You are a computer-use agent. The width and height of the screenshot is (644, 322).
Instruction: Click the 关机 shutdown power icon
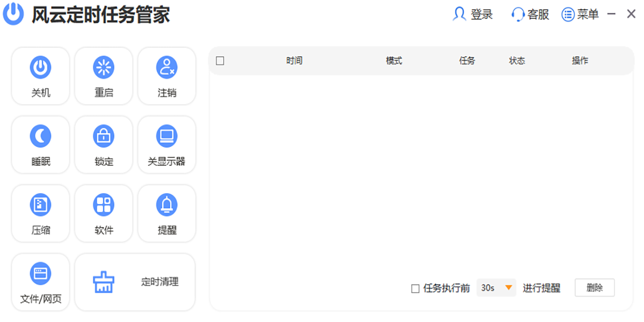(41, 67)
